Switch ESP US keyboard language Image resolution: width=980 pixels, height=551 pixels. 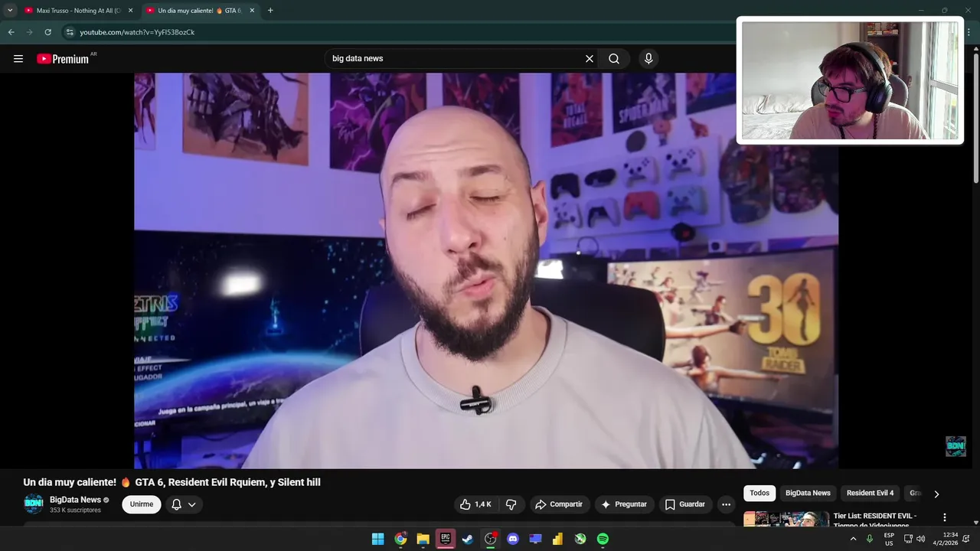pos(889,539)
